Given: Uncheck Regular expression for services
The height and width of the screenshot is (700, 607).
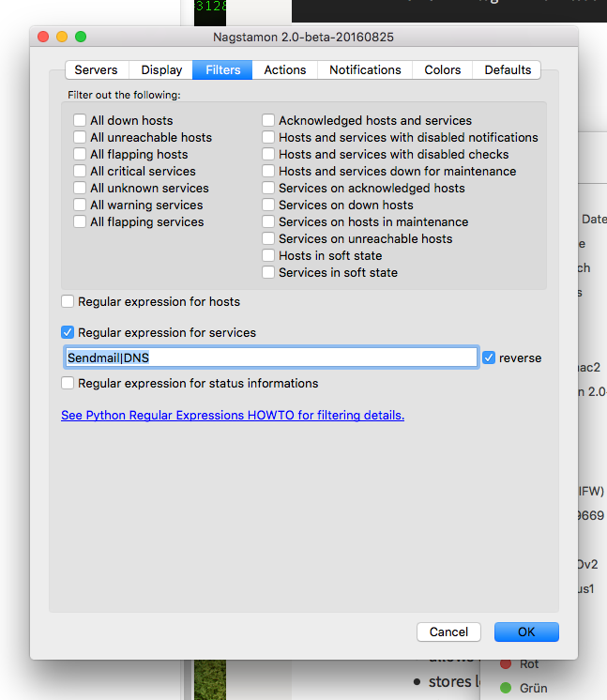Looking at the screenshot, I should pos(68,333).
